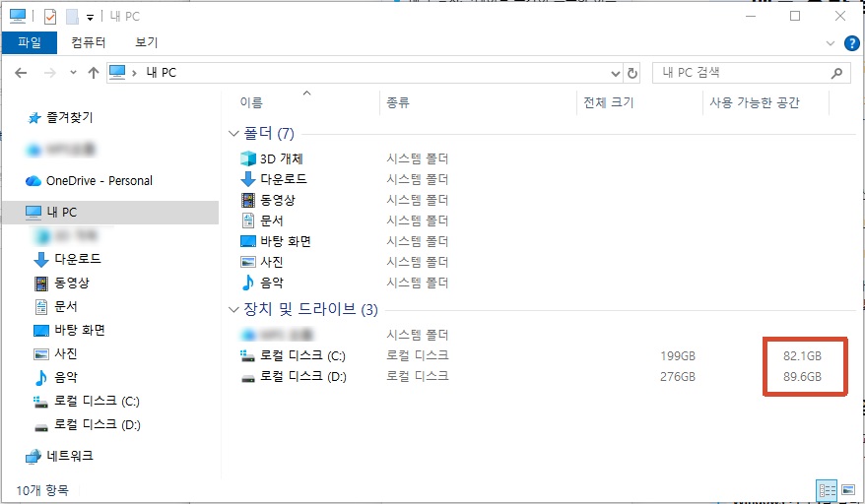Click the New Folder icon in the title bar
Screen dimensions: 865x504
[x=72, y=17]
